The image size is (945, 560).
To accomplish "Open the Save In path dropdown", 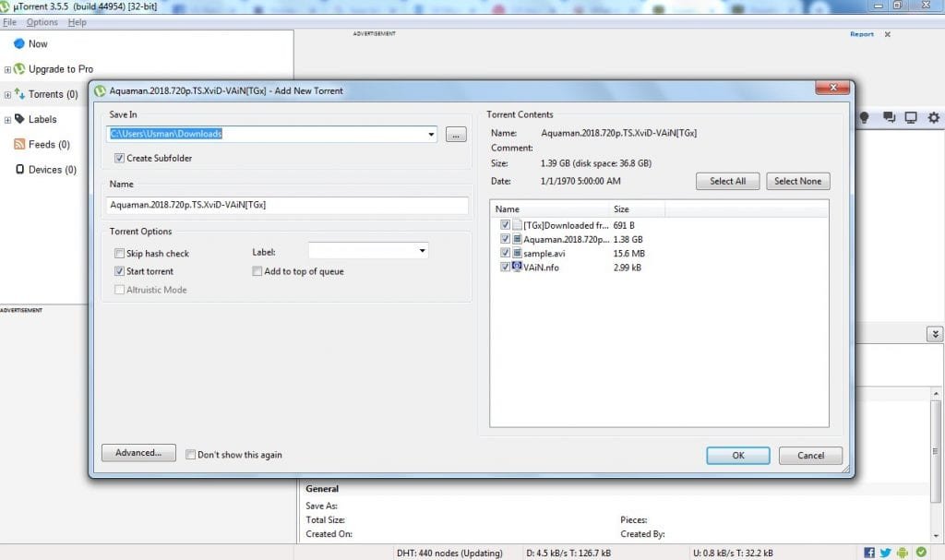I will [x=431, y=135].
